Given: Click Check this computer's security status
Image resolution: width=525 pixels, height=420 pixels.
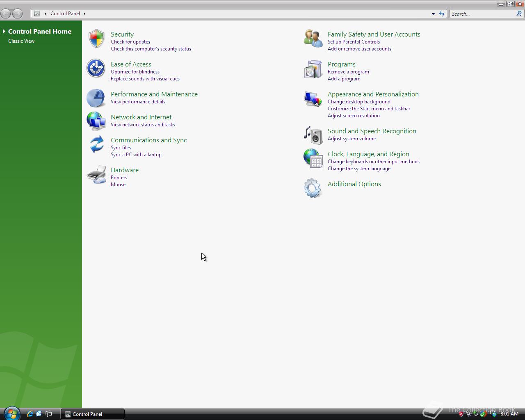Looking at the screenshot, I should (151, 49).
